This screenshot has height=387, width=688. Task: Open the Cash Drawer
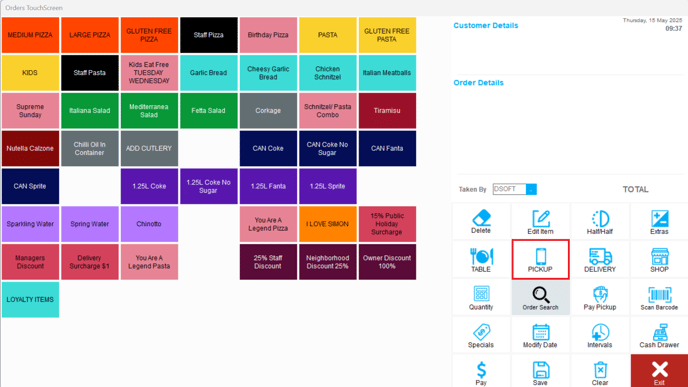(x=659, y=336)
